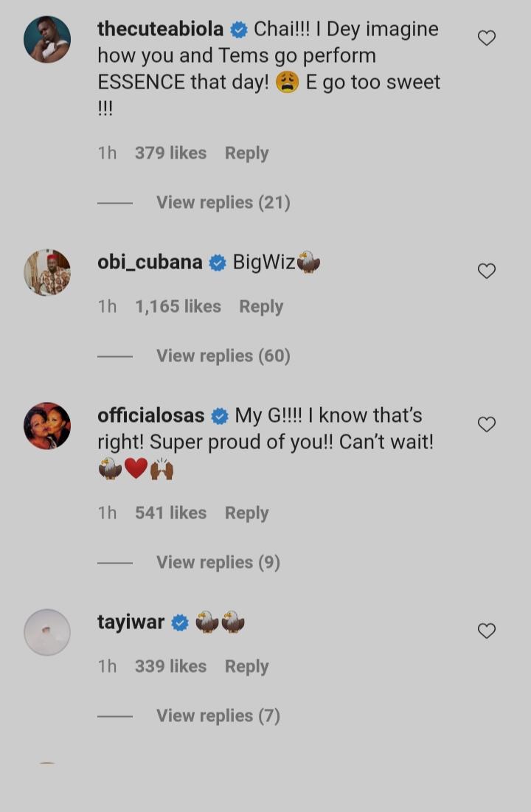Screen dimensions: 531x812
Task: Like thecuteabiola's comment with the heart
Action: (487, 38)
